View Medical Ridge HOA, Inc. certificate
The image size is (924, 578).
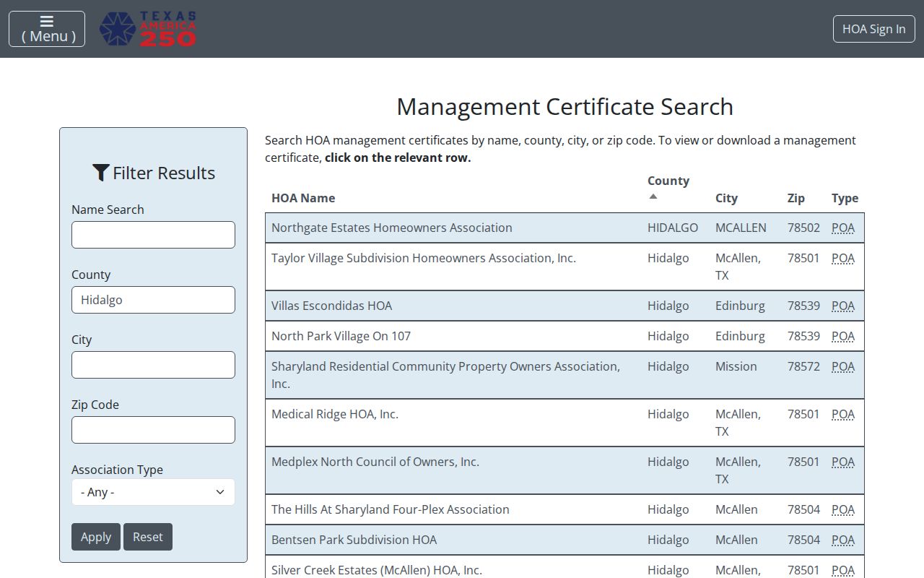point(565,423)
